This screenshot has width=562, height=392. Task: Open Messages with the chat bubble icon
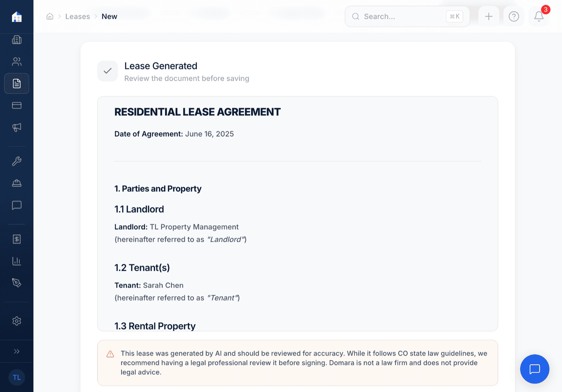point(17,205)
